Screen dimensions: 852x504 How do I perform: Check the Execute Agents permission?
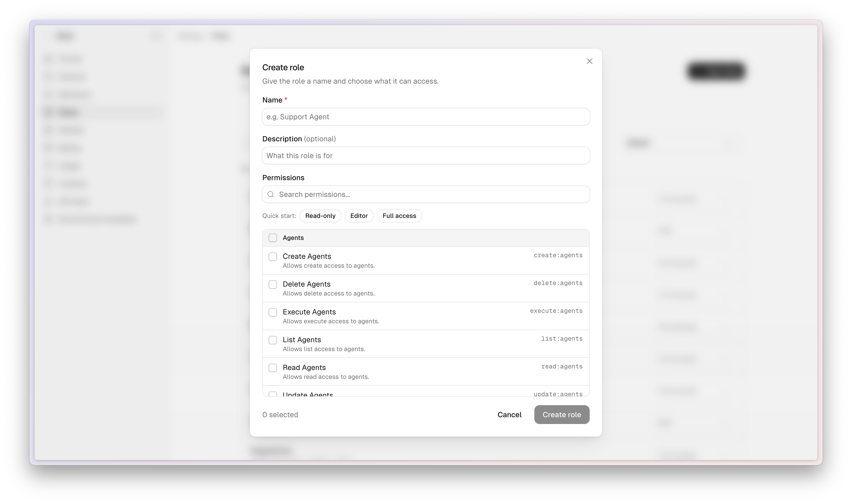pyautogui.click(x=273, y=312)
